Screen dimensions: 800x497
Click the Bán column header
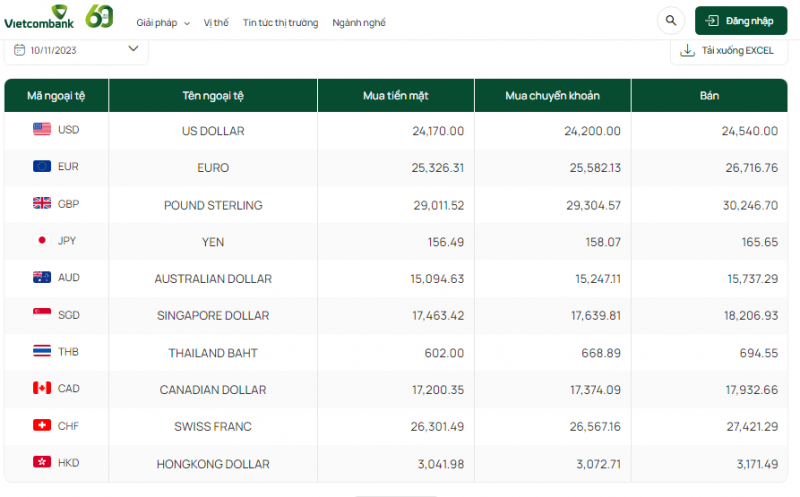tap(710, 96)
